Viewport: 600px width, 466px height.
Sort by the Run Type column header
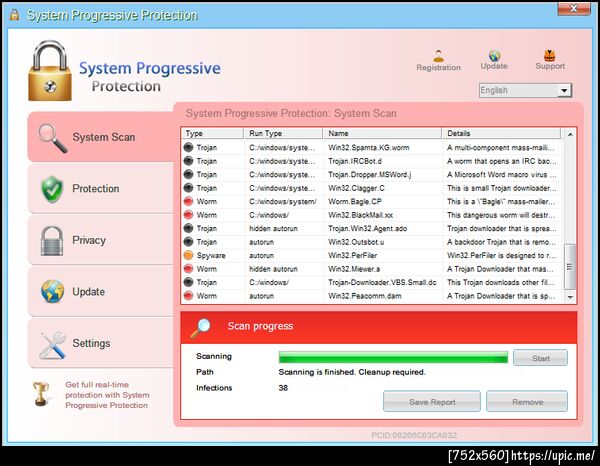pyautogui.click(x=283, y=133)
